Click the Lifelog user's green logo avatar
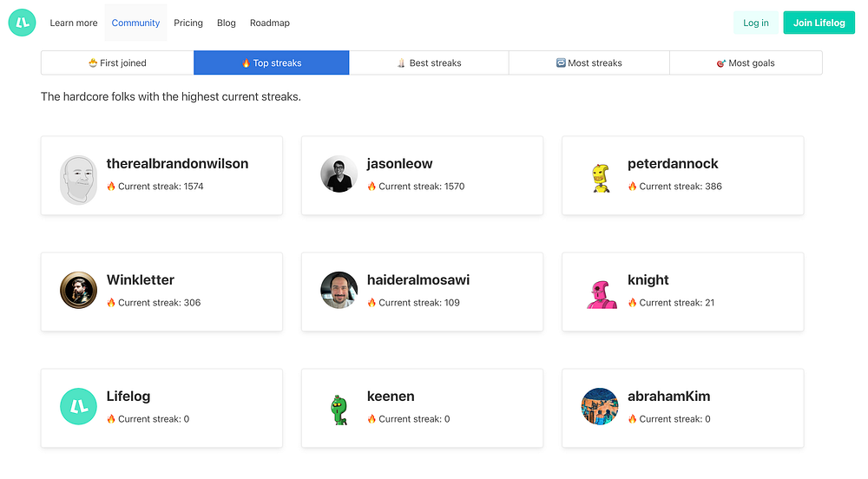Screen dimensions: 868x479 click(79, 406)
